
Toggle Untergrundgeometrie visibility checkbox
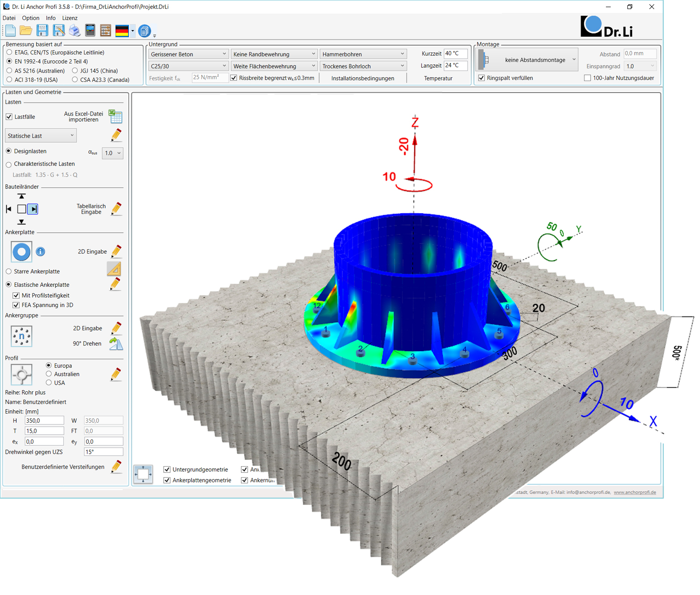167,470
